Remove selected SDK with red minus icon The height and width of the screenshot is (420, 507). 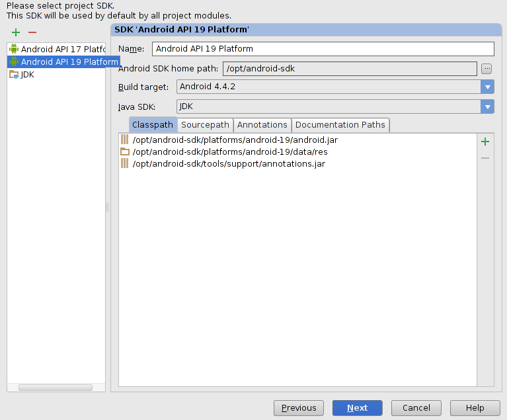pos(32,32)
